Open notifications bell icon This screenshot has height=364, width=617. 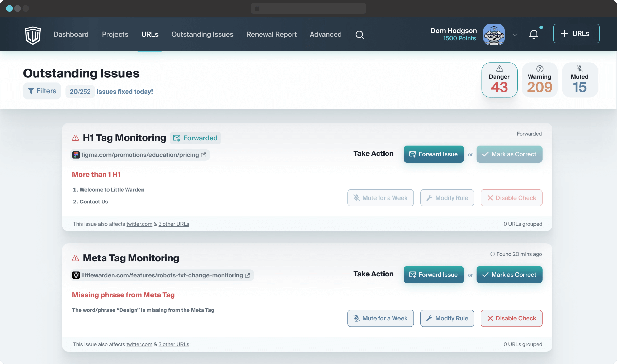[534, 35]
